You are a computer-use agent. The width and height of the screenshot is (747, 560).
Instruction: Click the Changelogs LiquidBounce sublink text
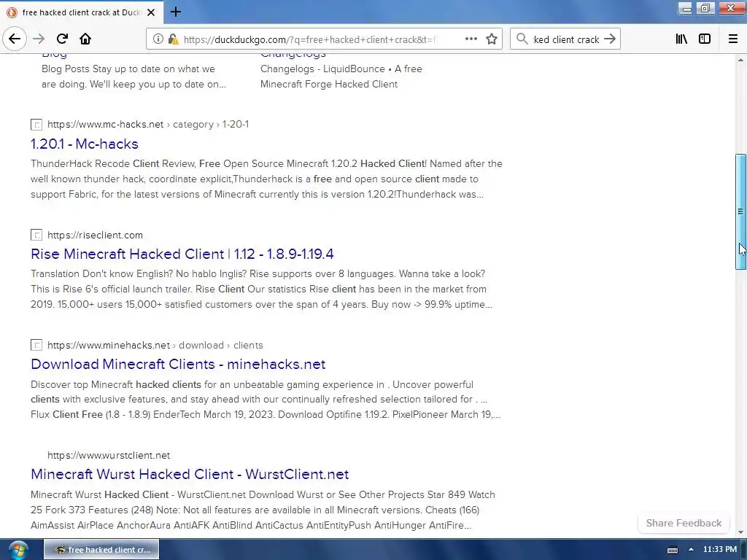341,76
